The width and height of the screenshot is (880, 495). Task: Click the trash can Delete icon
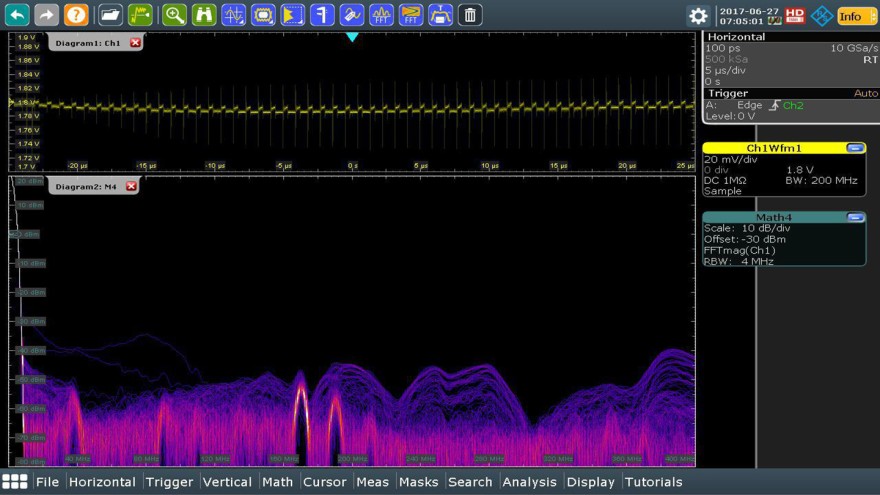click(x=470, y=15)
